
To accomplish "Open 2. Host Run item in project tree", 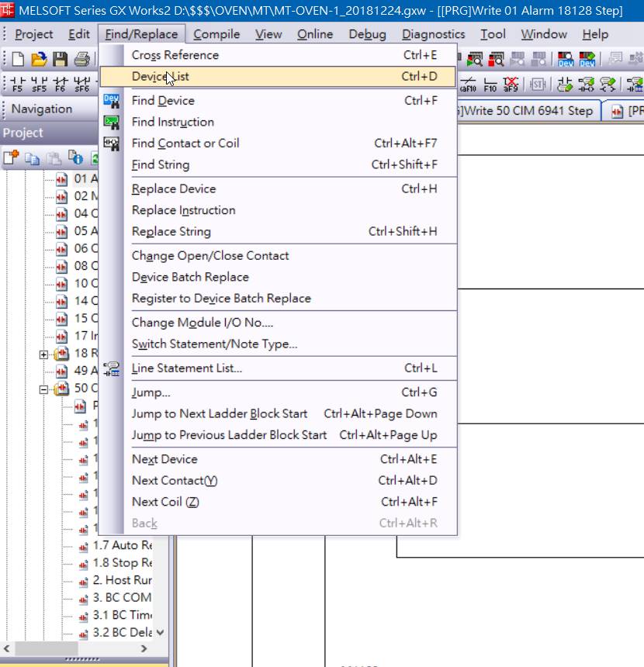I will click(123, 580).
